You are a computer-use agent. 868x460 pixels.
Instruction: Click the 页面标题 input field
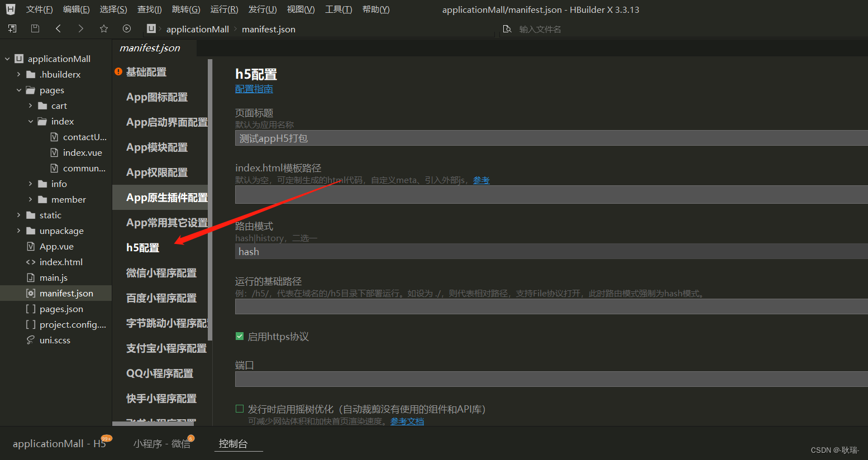pyautogui.click(x=551, y=138)
